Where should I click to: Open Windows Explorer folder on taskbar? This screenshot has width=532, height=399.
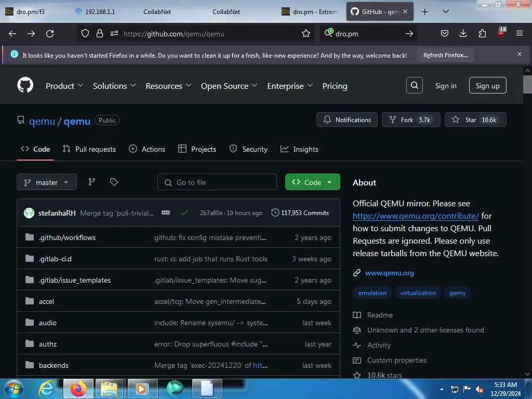pos(109,389)
